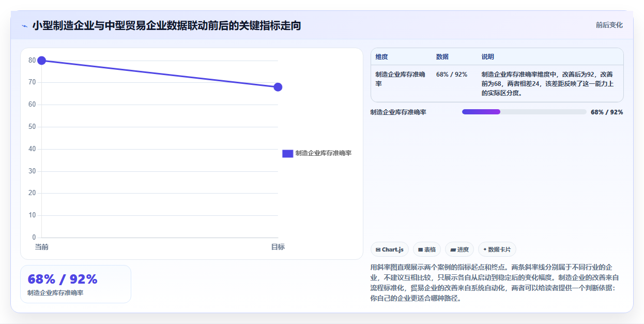Click the 当前 data point at 80

(x=42, y=61)
